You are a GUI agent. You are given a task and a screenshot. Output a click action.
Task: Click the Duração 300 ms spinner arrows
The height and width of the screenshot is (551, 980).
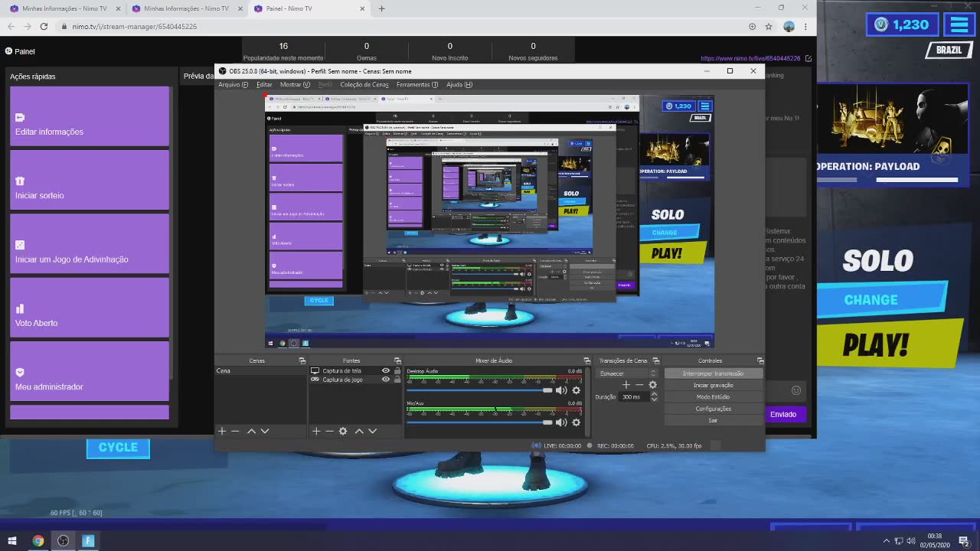click(x=653, y=397)
